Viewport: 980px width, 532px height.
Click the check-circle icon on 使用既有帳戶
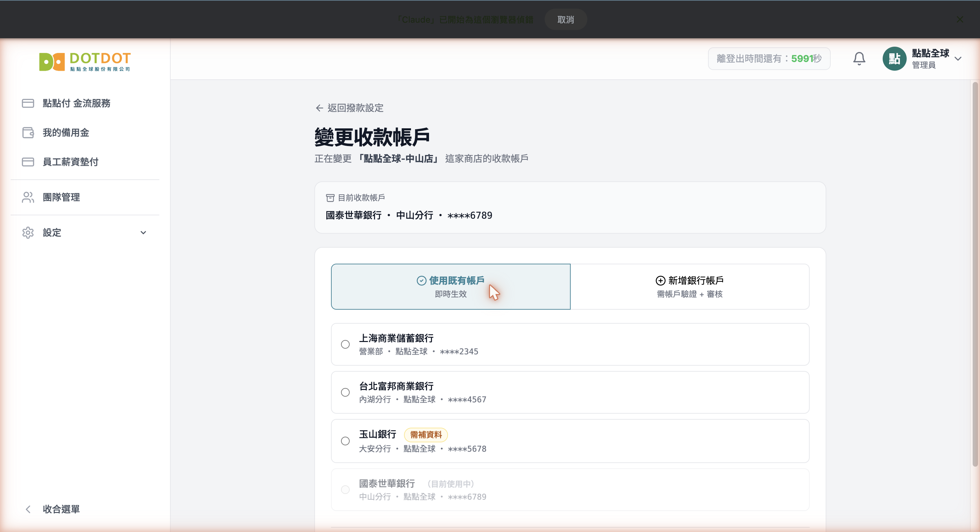click(x=421, y=280)
